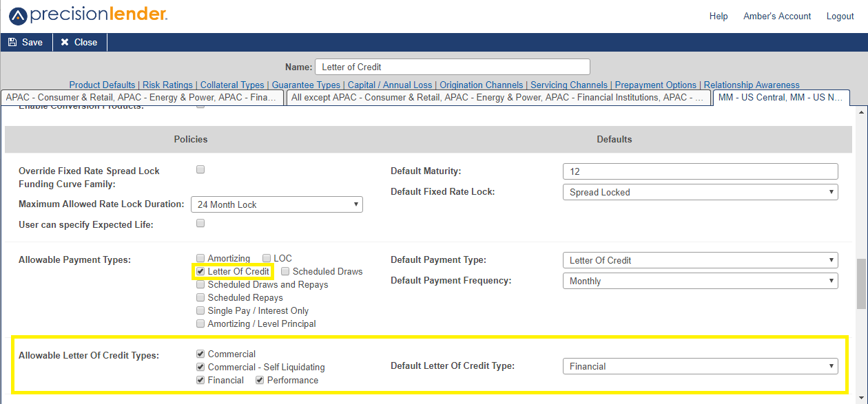Image resolution: width=868 pixels, height=404 pixels.
Task: Jump to Risk Ratings section
Action: [x=167, y=85]
